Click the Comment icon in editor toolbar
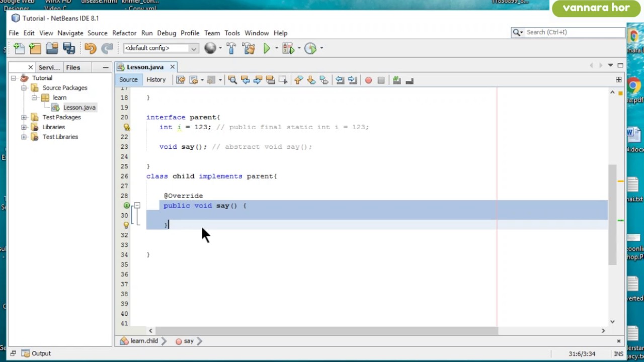 (396, 80)
